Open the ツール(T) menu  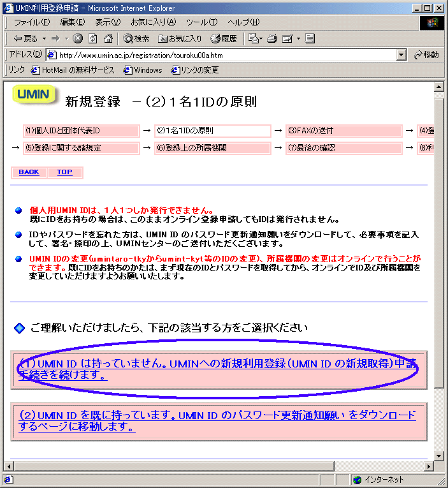click(x=201, y=22)
